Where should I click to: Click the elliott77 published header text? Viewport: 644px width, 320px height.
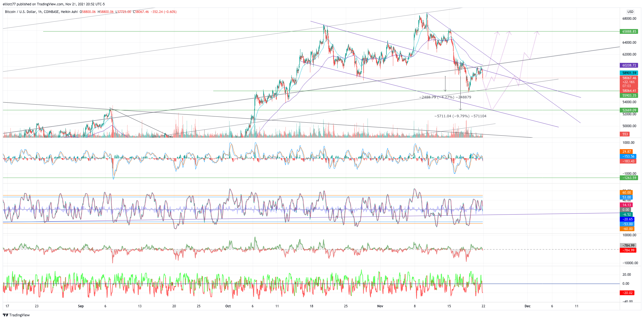pyautogui.click(x=54, y=4)
